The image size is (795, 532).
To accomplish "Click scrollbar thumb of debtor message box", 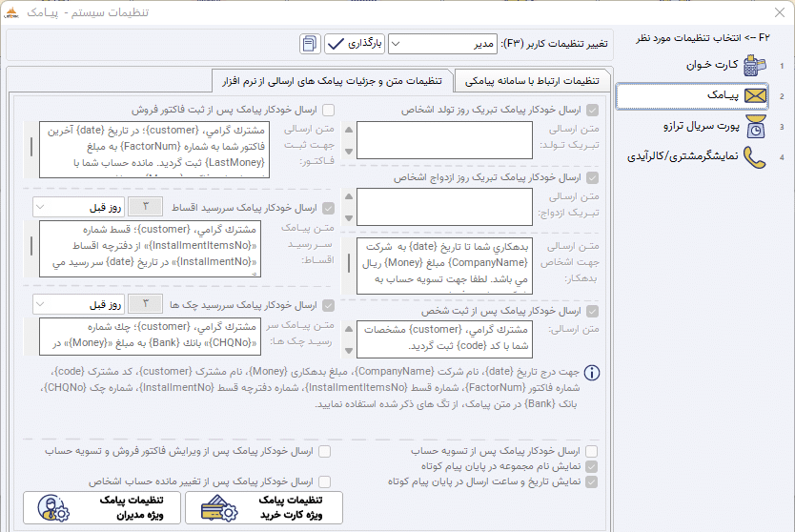I will (349, 263).
